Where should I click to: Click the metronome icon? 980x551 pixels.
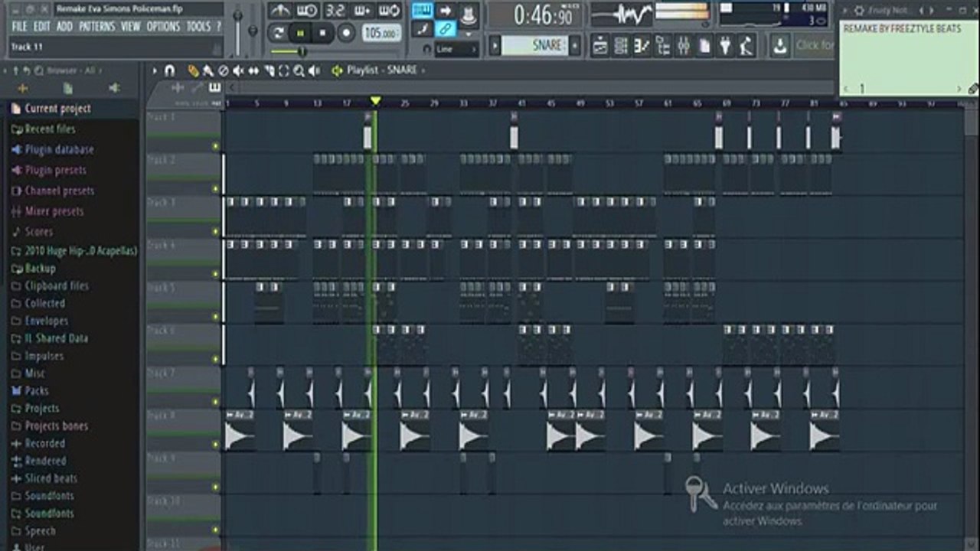tap(279, 11)
